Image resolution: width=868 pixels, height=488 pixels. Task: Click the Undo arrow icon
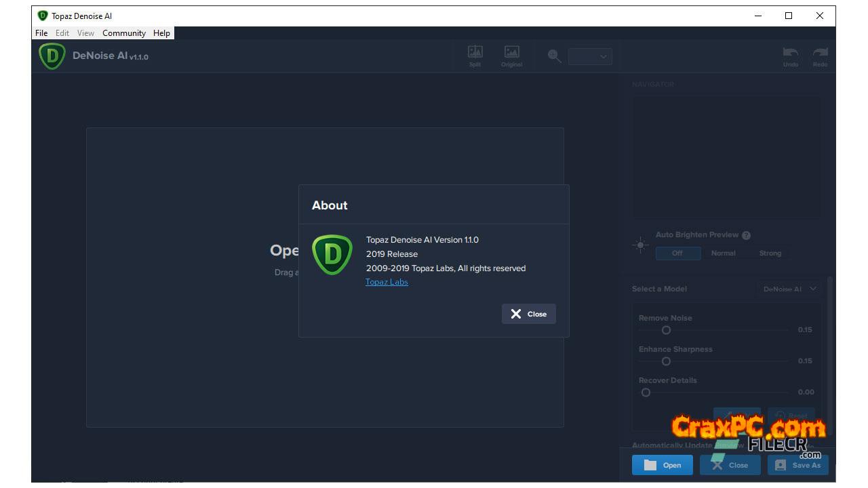790,54
